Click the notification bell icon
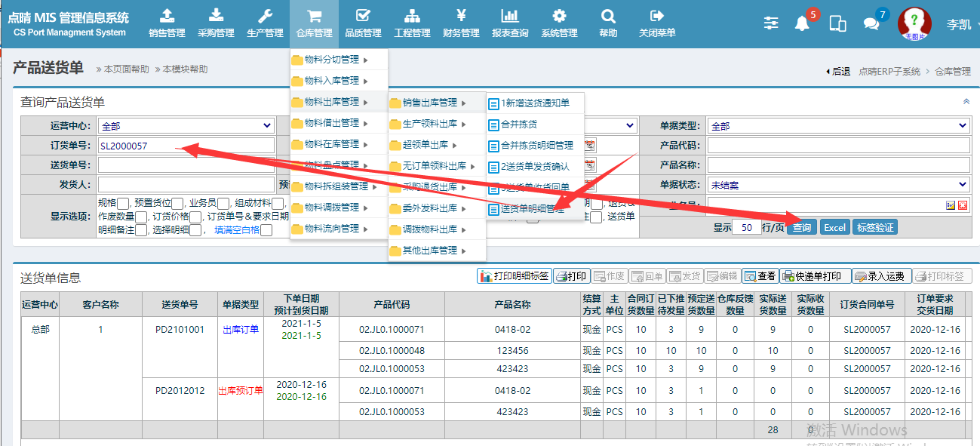Screen dimensions: 980x446 [x=802, y=24]
